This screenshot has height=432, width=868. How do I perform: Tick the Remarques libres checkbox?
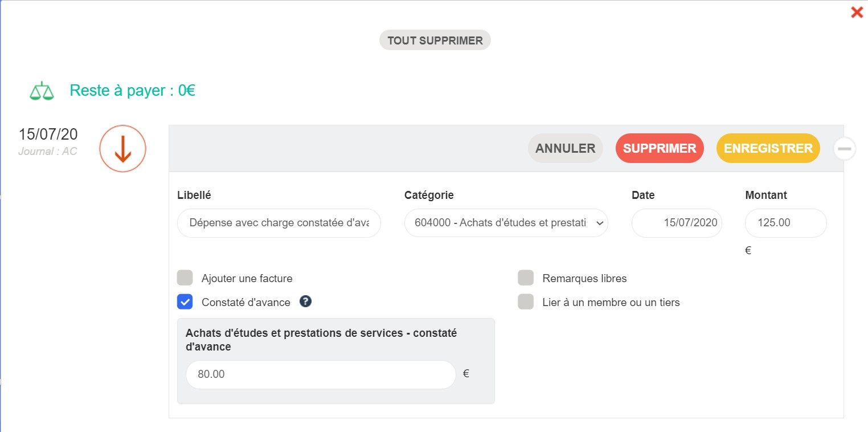tap(526, 278)
